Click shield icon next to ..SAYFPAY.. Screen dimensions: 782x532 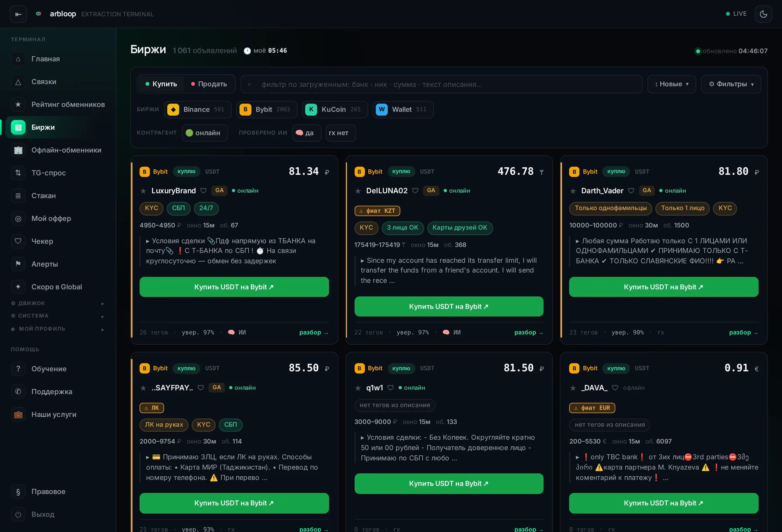pyautogui.click(x=201, y=388)
